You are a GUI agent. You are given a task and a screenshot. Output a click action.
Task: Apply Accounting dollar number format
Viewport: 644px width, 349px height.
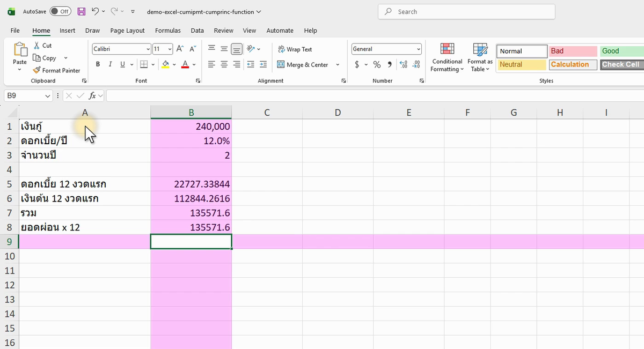coord(357,64)
